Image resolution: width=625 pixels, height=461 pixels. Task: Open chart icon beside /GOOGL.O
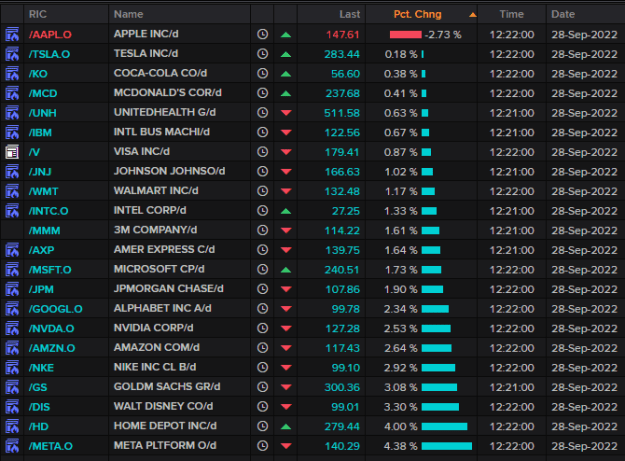(12, 309)
